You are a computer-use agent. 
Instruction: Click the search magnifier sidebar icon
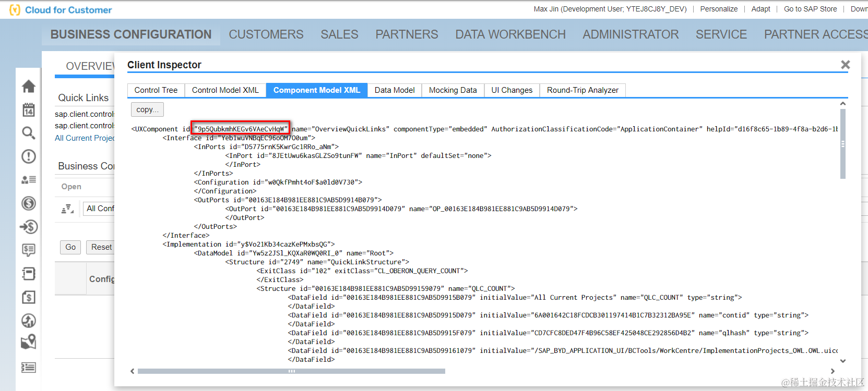[29, 133]
